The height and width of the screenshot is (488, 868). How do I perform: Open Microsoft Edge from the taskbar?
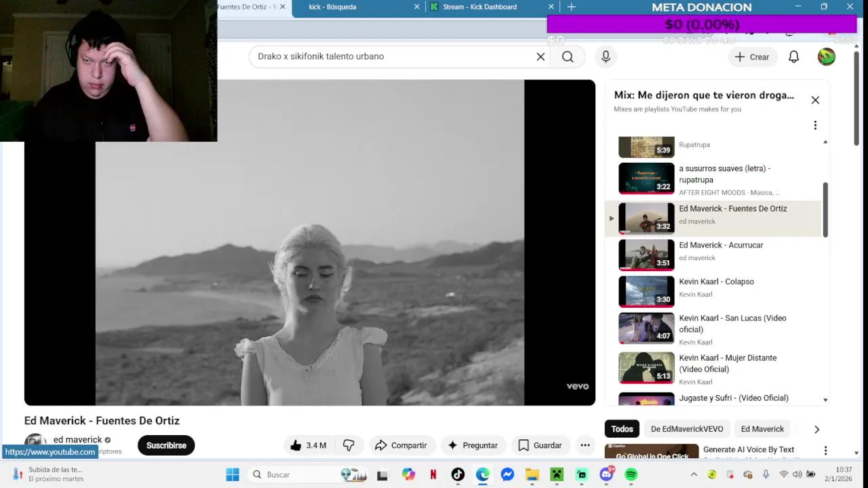[x=482, y=474]
